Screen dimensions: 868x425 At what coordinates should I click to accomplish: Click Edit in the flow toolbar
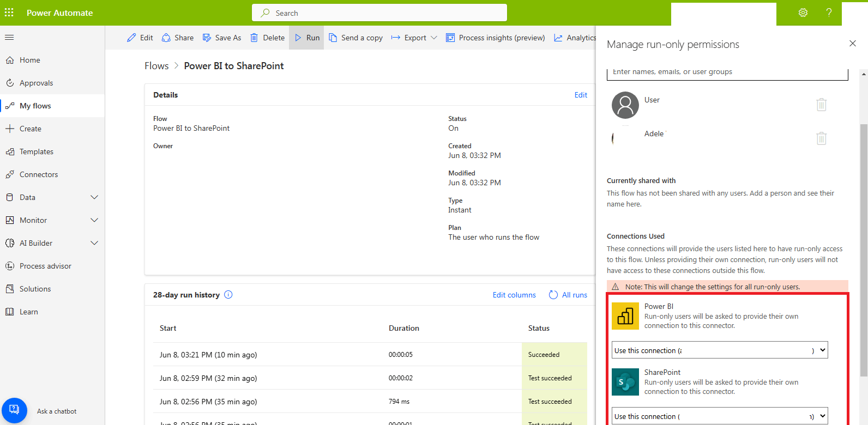click(140, 38)
